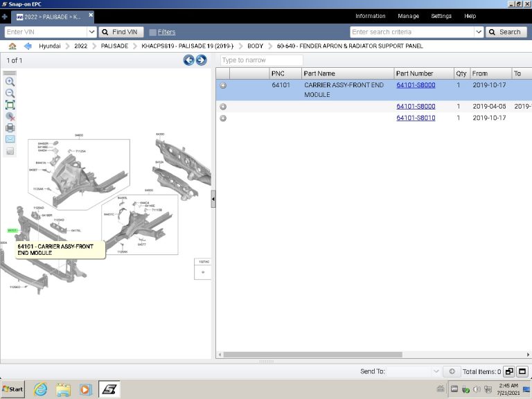This screenshot has width=532, height=399.
Task: Select row bullet for first 64101-S8000 entry
Action: (x=223, y=85)
